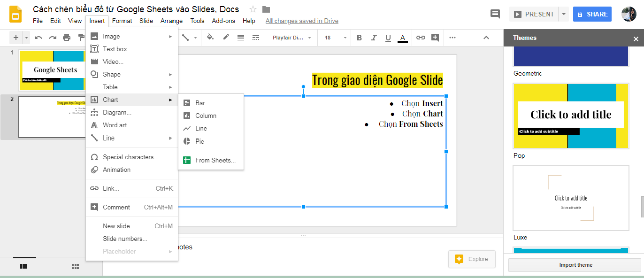
Task: Redo the last action
Action: (x=53, y=38)
